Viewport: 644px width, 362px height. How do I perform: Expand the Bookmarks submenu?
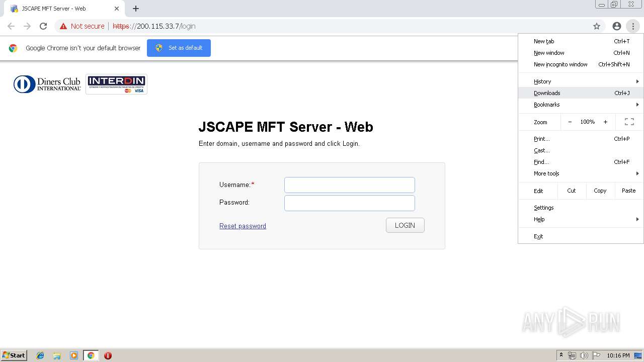click(x=581, y=105)
